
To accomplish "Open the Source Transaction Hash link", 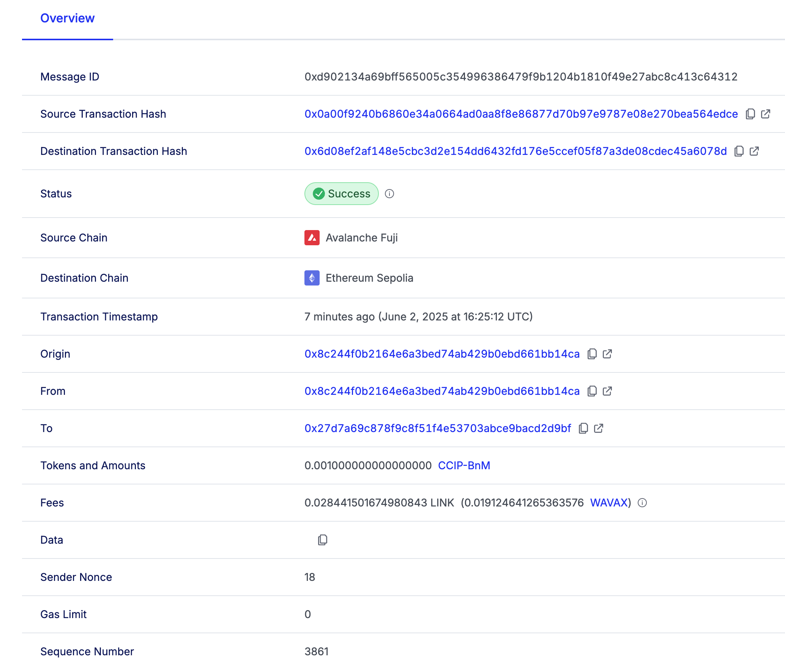I will [x=520, y=114].
